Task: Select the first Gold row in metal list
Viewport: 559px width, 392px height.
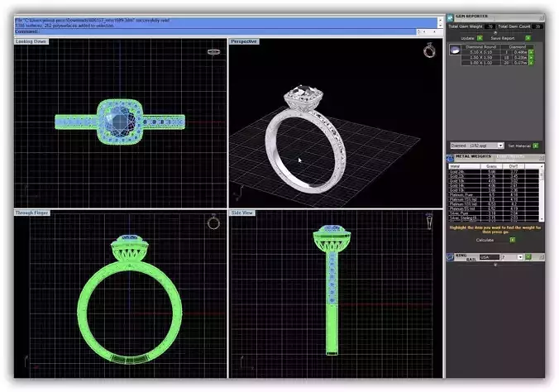Action: (x=494, y=171)
